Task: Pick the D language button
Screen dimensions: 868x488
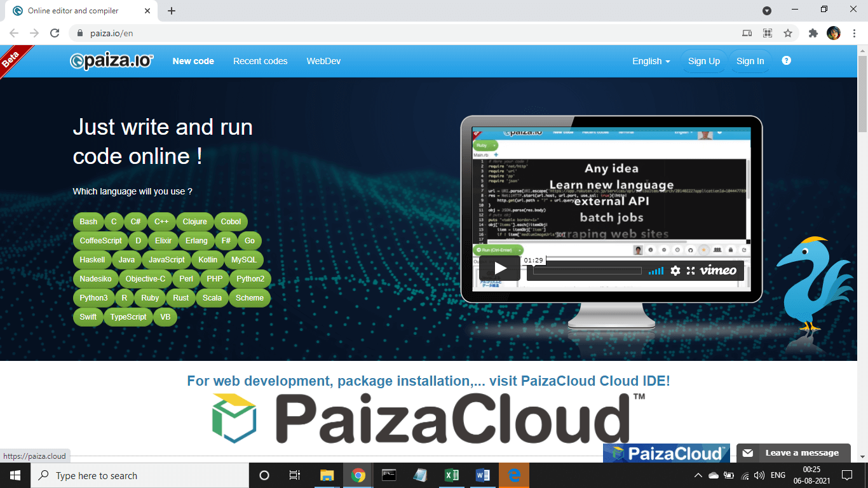Action: point(138,241)
